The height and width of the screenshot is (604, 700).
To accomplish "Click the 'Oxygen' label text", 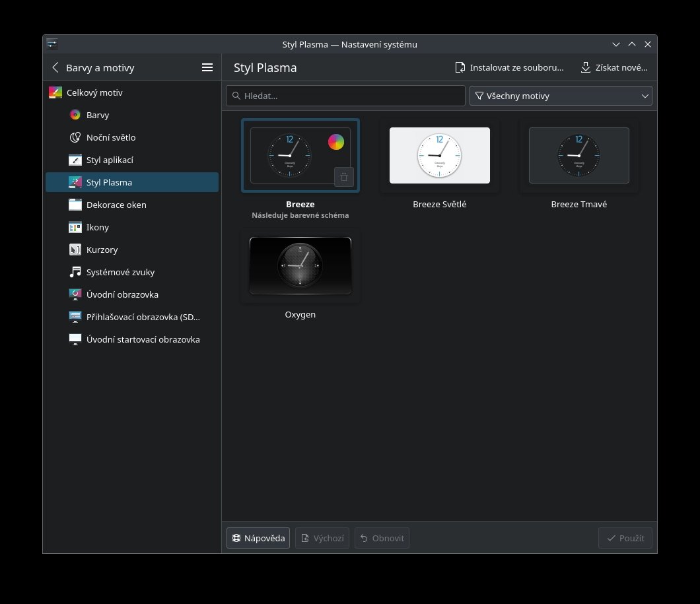I will tap(300, 314).
